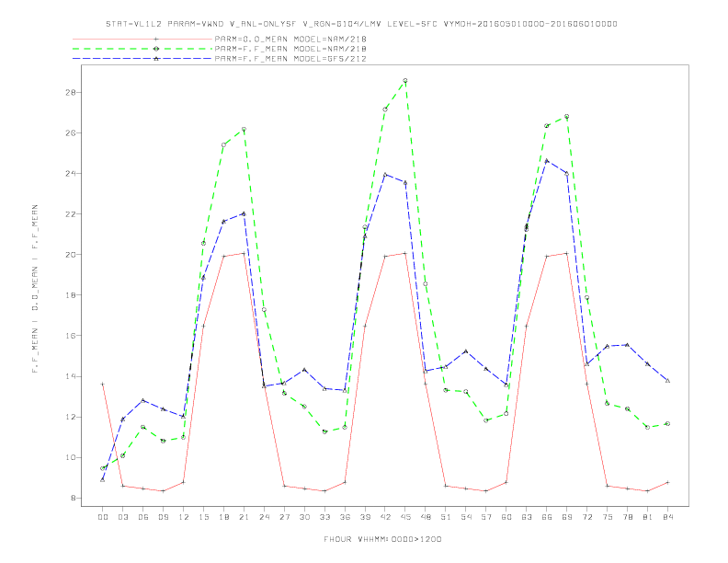This screenshot has width=728, height=563.
Task: Click x-axis tick label 72
Action: pos(586,517)
